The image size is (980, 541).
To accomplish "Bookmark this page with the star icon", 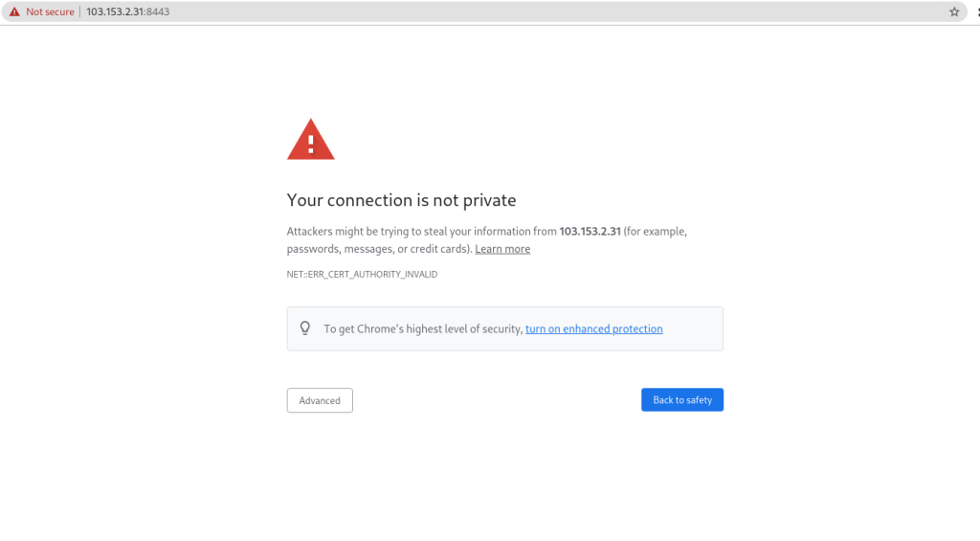I will coord(954,11).
